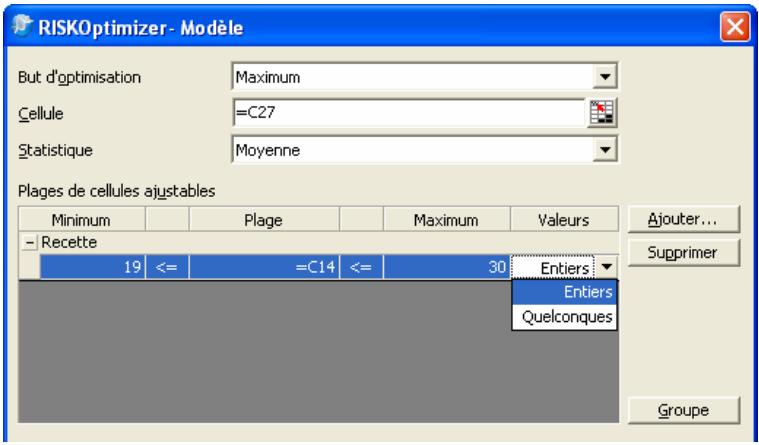Click the Moyenne combo box text

click(268, 150)
